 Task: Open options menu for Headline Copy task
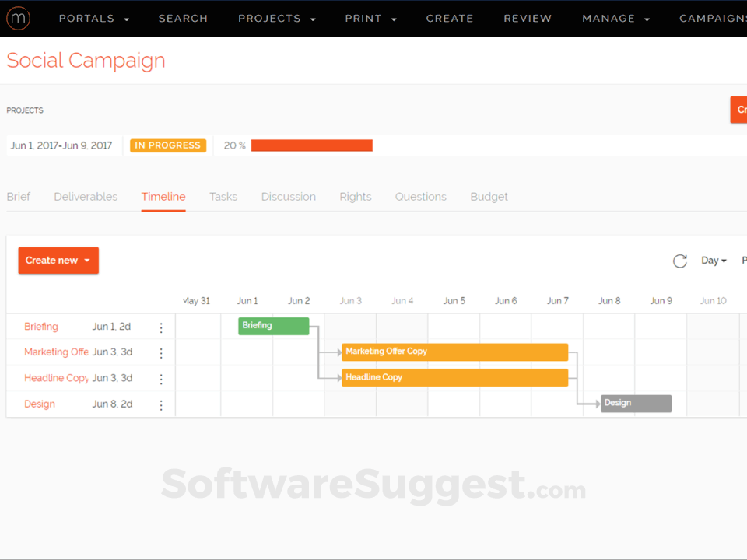(161, 378)
